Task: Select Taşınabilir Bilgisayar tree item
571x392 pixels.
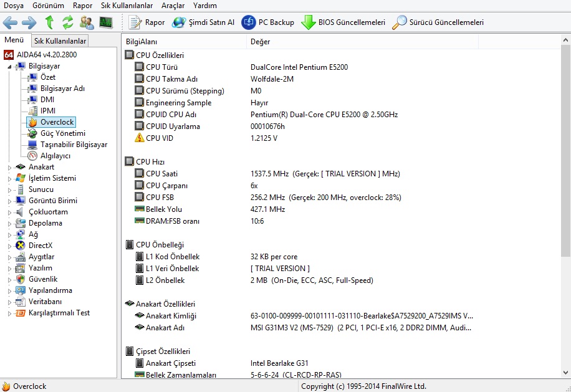Action: (x=74, y=145)
